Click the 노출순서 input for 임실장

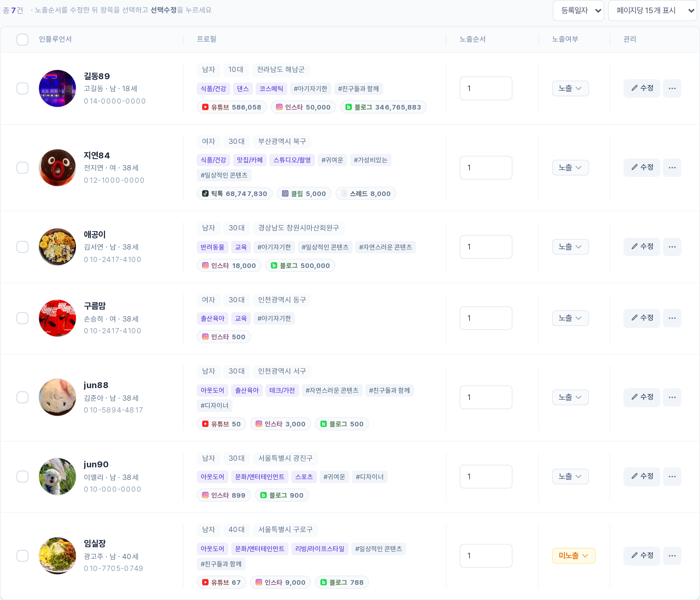(x=486, y=556)
